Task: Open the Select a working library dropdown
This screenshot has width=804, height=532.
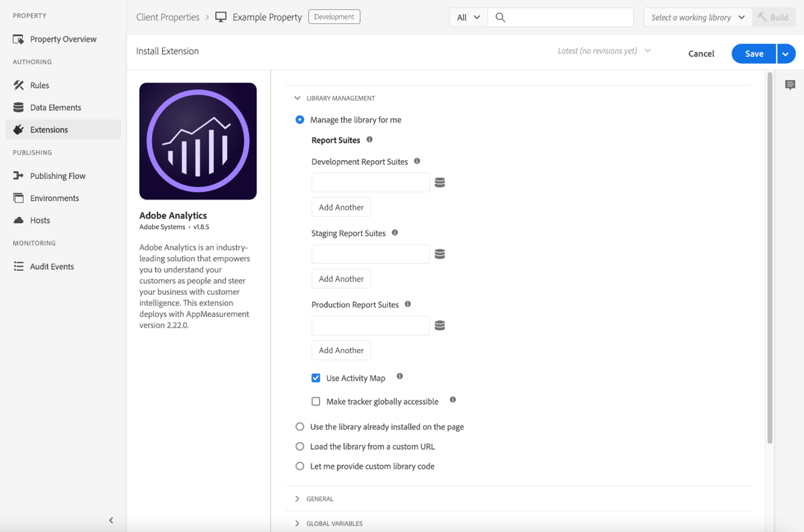Action: (x=697, y=17)
